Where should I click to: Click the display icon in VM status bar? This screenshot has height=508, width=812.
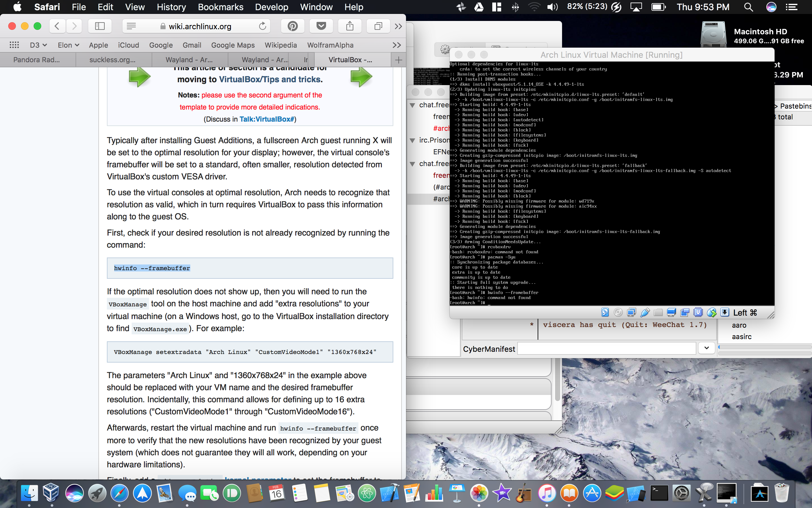pyautogui.click(x=671, y=312)
